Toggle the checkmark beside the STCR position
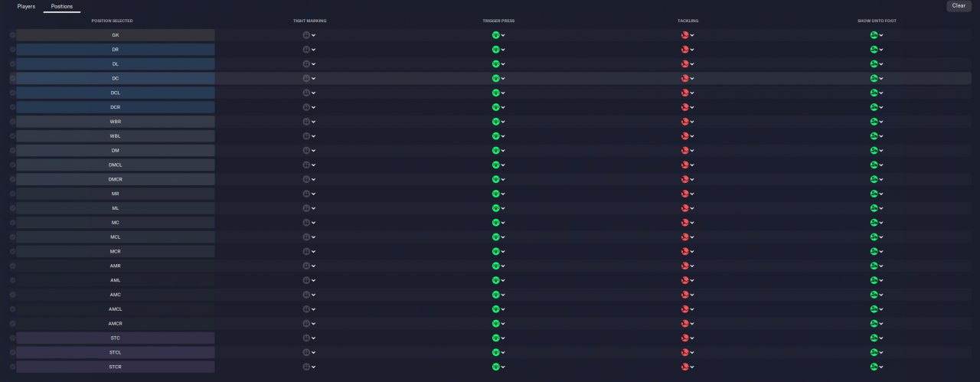 (x=12, y=367)
